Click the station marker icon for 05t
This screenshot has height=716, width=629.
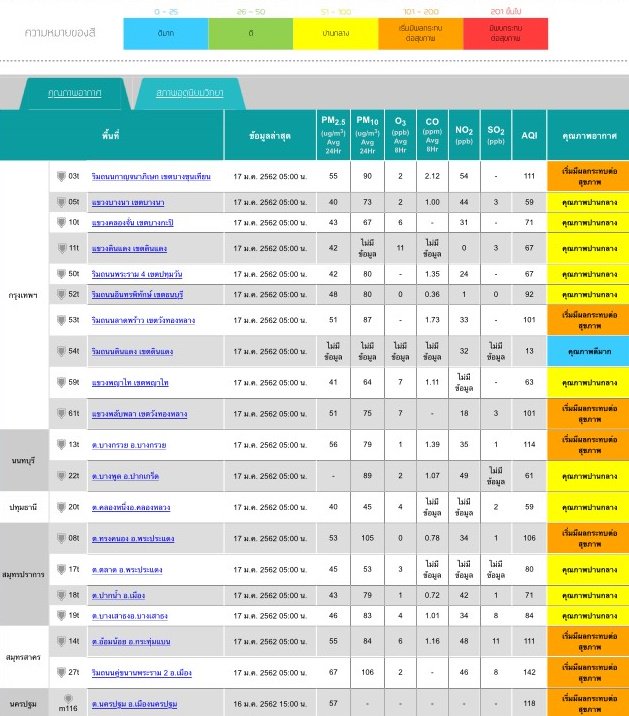[61, 202]
